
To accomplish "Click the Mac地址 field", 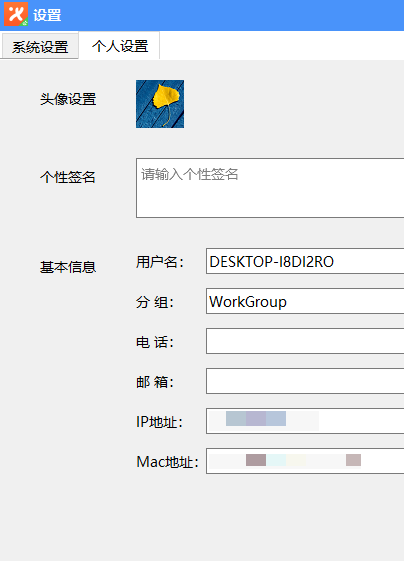I will pyautogui.click(x=305, y=461).
